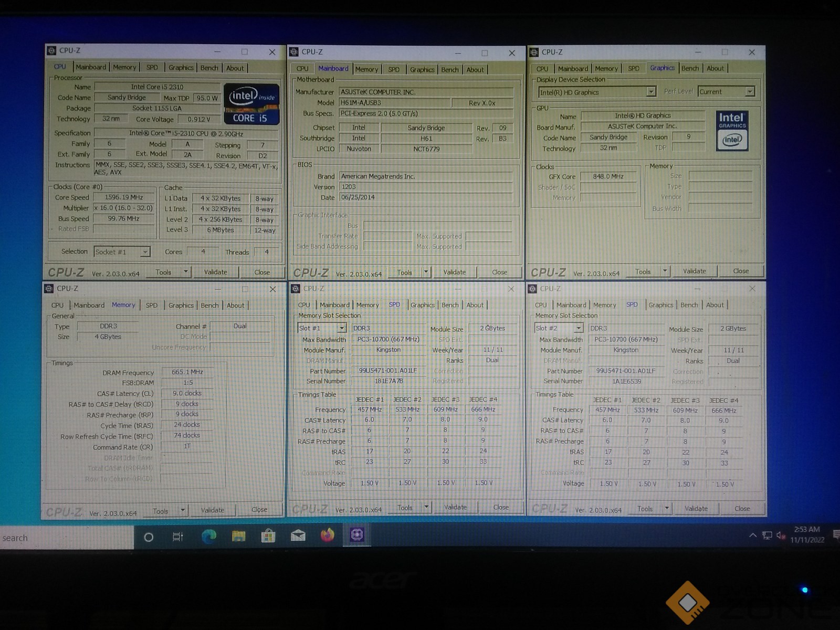Image resolution: width=840 pixels, height=630 pixels.
Task: Expand the Tools arrow in the CPU tab window
Action: click(x=185, y=272)
